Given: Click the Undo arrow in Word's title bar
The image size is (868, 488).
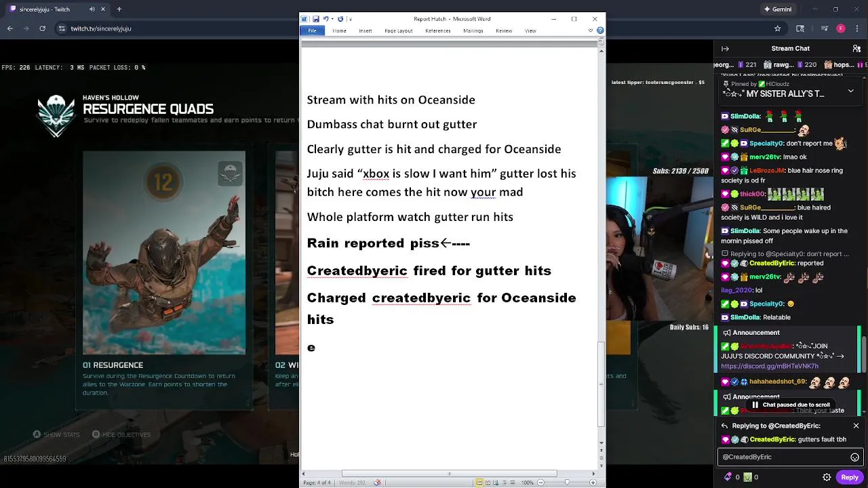Looking at the screenshot, I should 325,19.
